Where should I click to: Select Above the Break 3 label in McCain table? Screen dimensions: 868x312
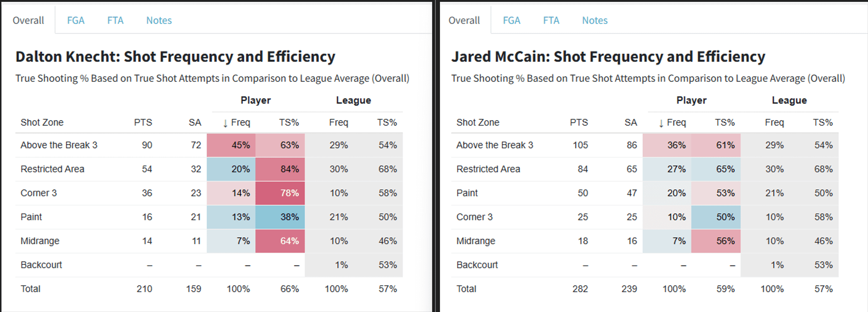[x=495, y=145]
